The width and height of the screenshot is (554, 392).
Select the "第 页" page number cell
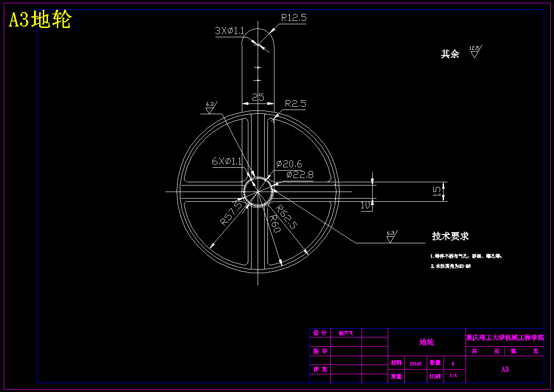524,351
